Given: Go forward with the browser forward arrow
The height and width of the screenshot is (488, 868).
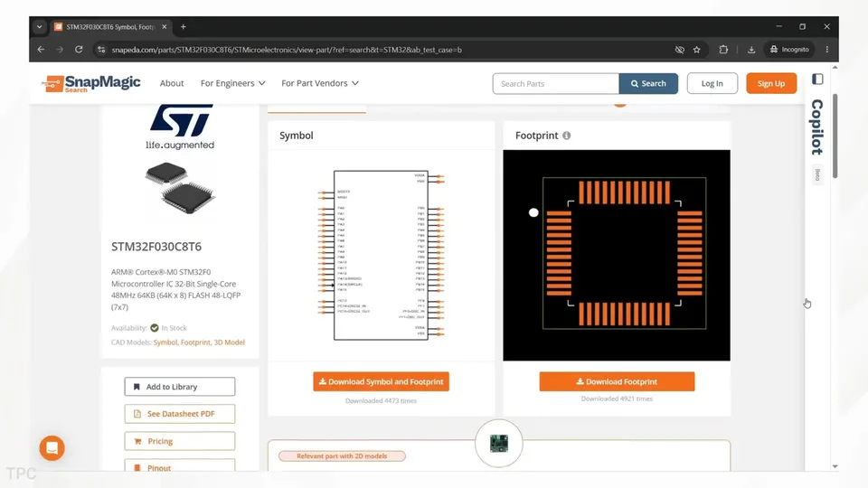Looking at the screenshot, I should click(60, 49).
